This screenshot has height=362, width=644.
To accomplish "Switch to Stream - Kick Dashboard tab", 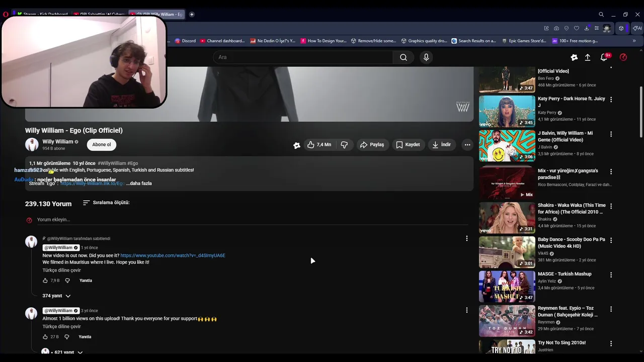I will (x=42, y=14).
